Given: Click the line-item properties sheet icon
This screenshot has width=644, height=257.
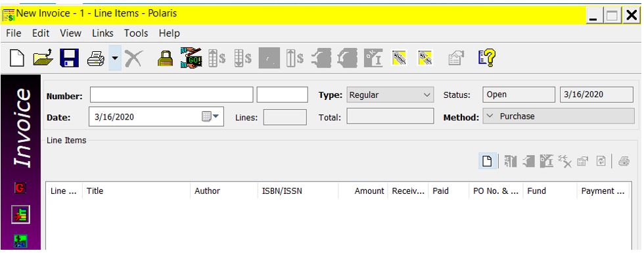Looking at the screenshot, I should [582, 161].
